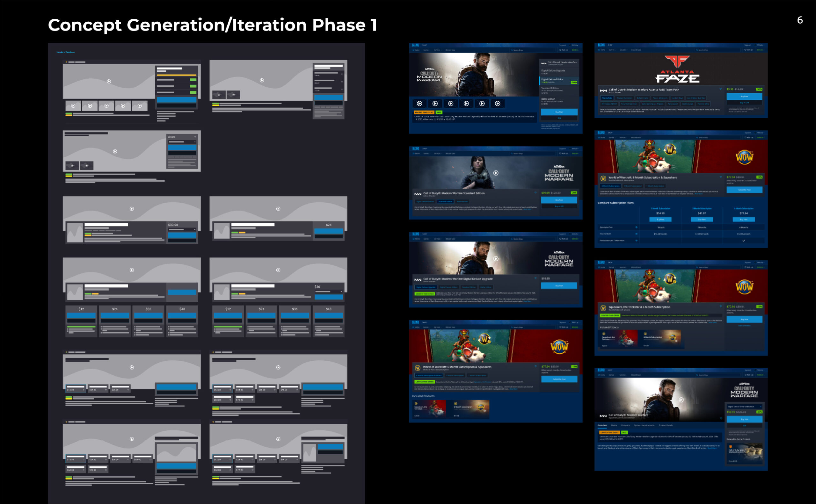Click Subscribe Now in Compare Subscription Plans mockup
Viewport: 816px width, 504px height.
tap(745, 190)
